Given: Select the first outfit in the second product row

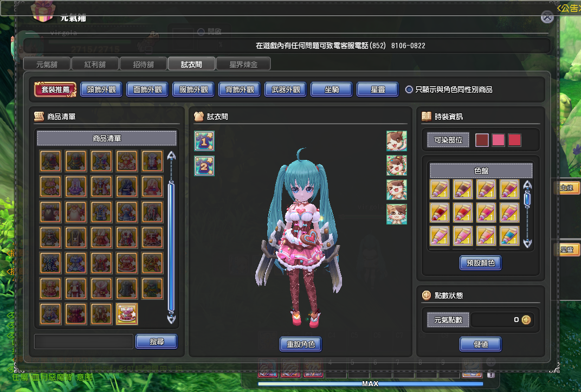Looking at the screenshot, I should (x=50, y=187).
